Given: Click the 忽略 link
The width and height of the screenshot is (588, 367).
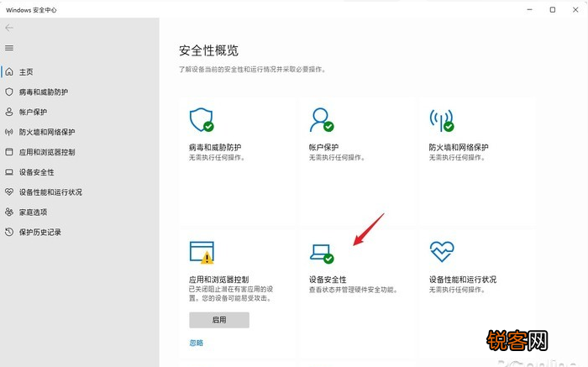Looking at the screenshot, I should (x=196, y=343).
